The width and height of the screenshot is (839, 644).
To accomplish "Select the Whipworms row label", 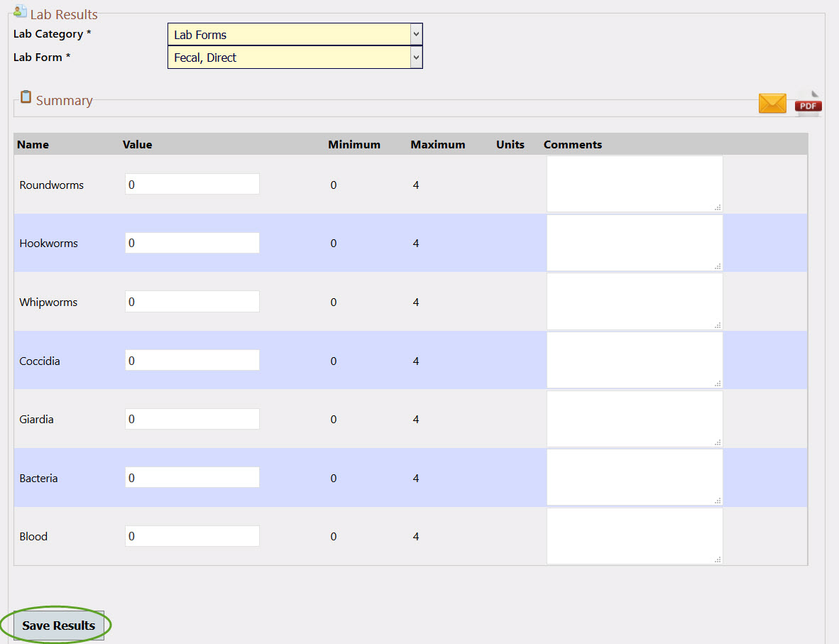I will click(x=48, y=302).
